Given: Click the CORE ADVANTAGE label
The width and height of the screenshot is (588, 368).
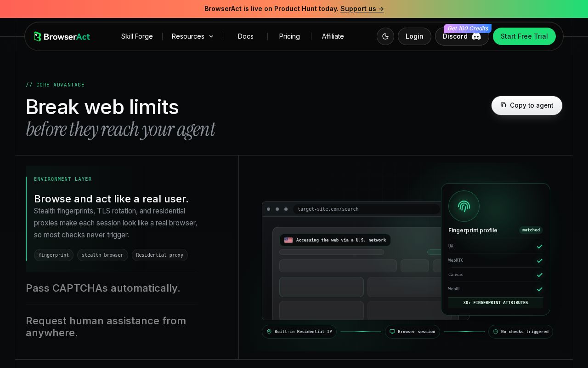Looking at the screenshot, I should tap(55, 85).
